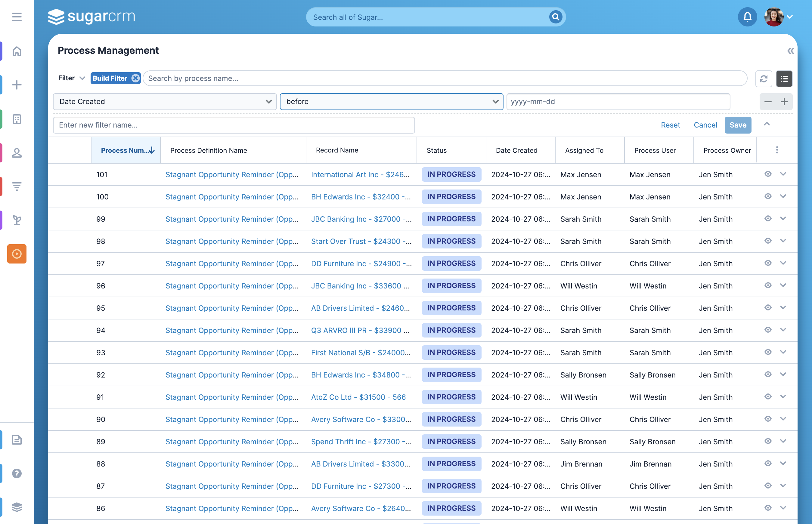Viewport: 812px width, 524px height.
Task: Expand row actions for process 95
Action: pyautogui.click(x=783, y=308)
